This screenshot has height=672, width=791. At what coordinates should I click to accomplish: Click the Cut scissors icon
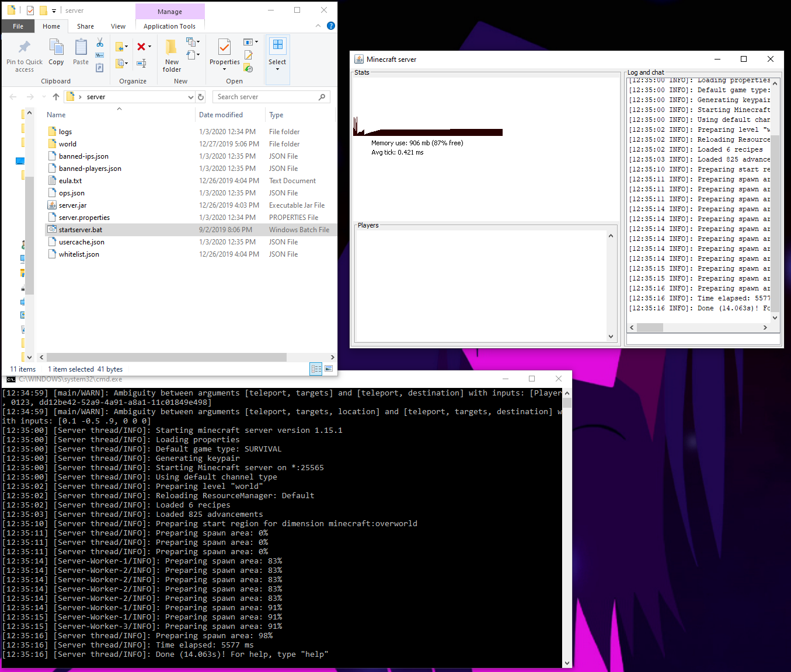point(100,43)
